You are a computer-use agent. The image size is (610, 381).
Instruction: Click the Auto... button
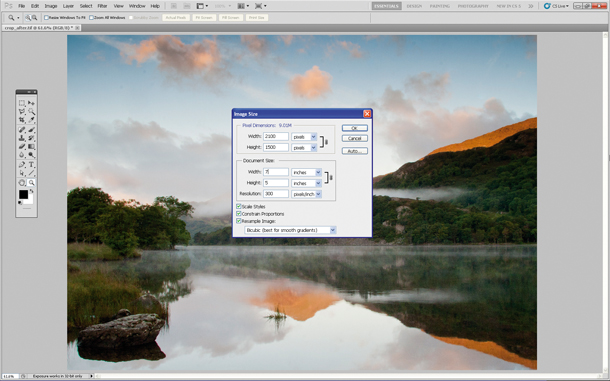(x=354, y=151)
